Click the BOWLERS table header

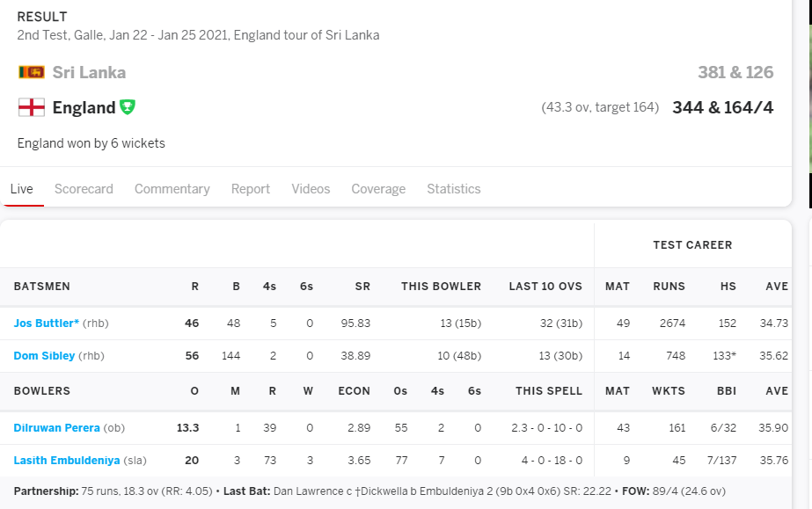[42, 391]
